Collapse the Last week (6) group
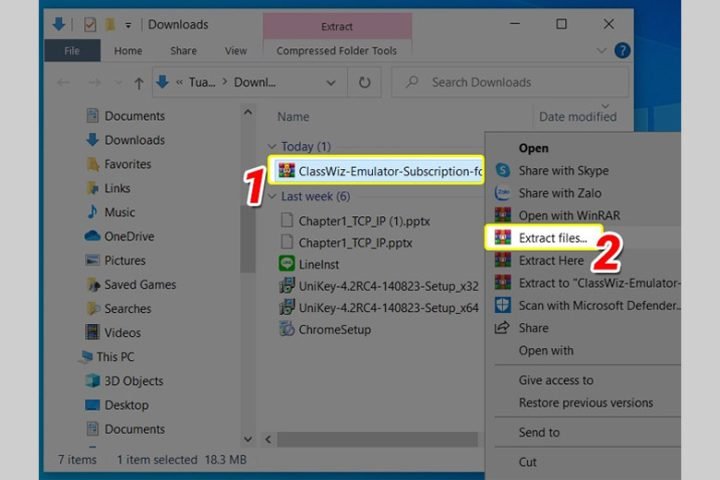The height and width of the screenshot is (480, 720). coord(272,197)
